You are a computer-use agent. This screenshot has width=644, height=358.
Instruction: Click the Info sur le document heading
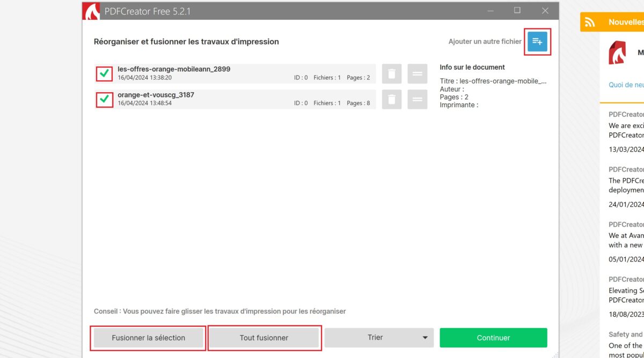point(472,67)
